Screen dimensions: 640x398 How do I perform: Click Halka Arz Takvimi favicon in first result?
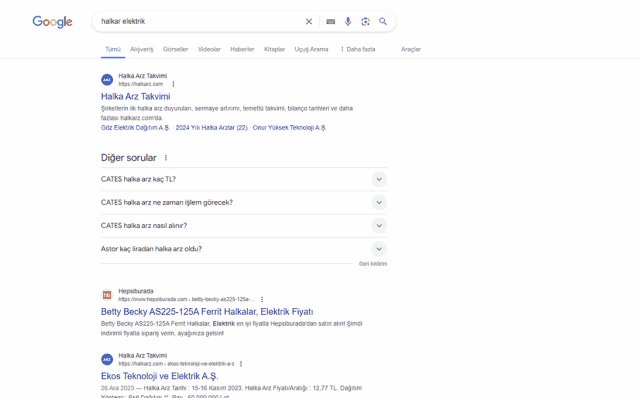click(x=107, y=80)
